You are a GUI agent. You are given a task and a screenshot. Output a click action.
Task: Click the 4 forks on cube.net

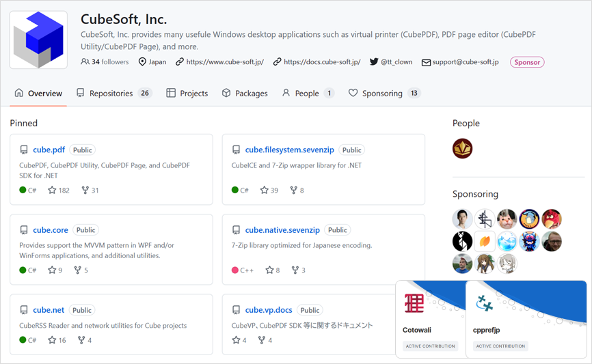coord(85,340)
